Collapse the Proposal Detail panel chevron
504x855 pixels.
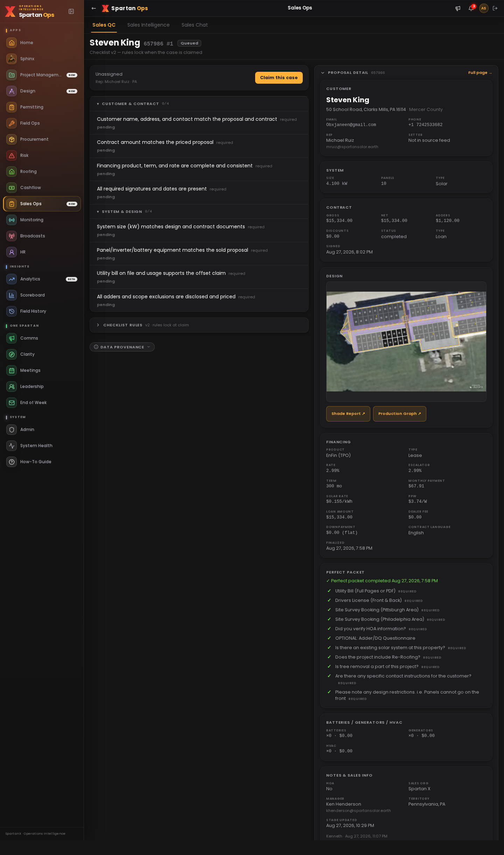click(x=323, y=73)
